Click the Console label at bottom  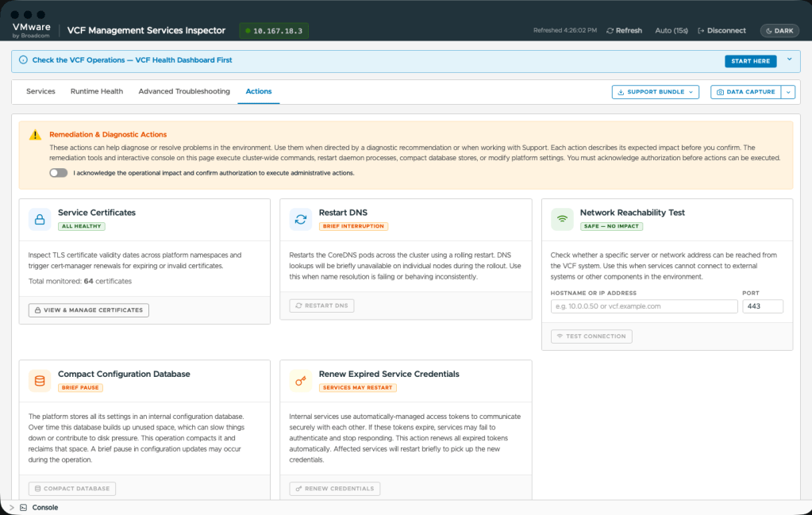(45, 507)
